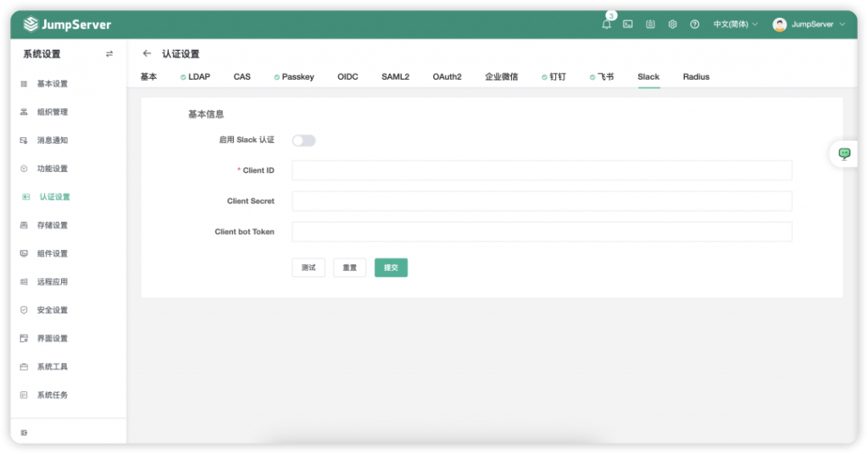Switch to the 企业微信 tab
The image size is (868, 454).
[502, 77]
